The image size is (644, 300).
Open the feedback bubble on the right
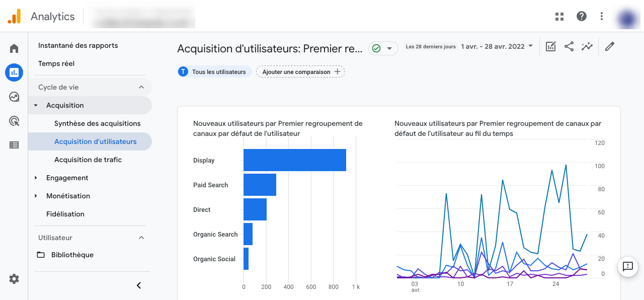pos(627,267)
